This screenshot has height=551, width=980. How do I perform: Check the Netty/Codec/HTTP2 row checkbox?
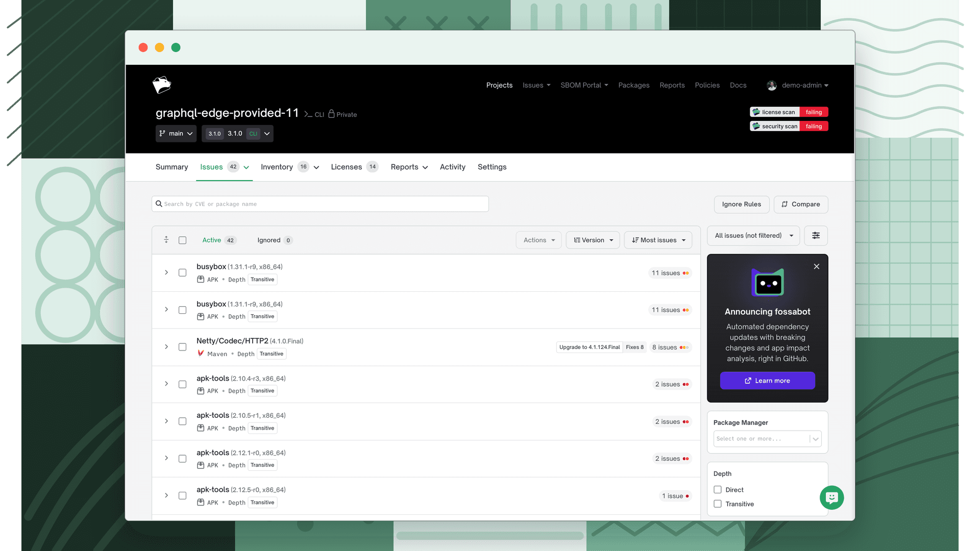[x=182, y=347]
